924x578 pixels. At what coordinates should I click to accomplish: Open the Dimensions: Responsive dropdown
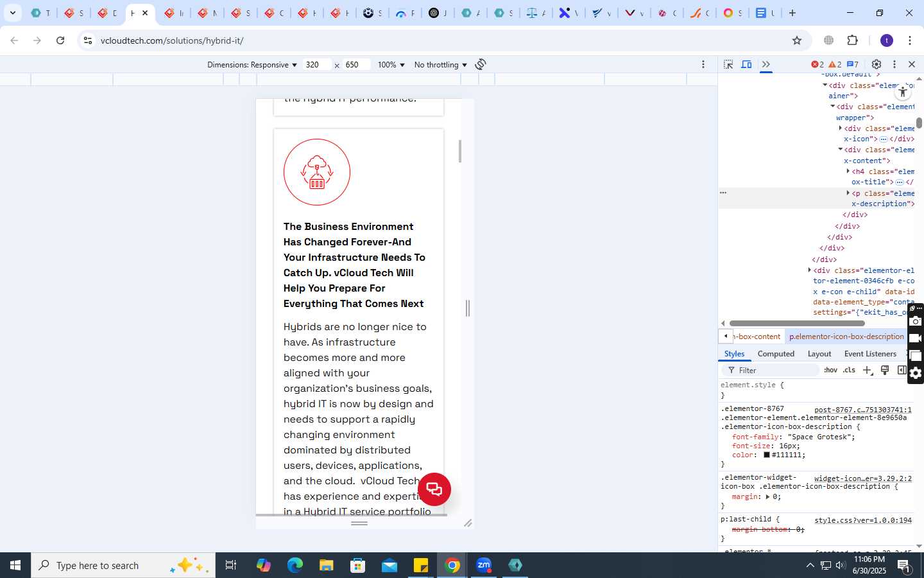tap(252, 65)
